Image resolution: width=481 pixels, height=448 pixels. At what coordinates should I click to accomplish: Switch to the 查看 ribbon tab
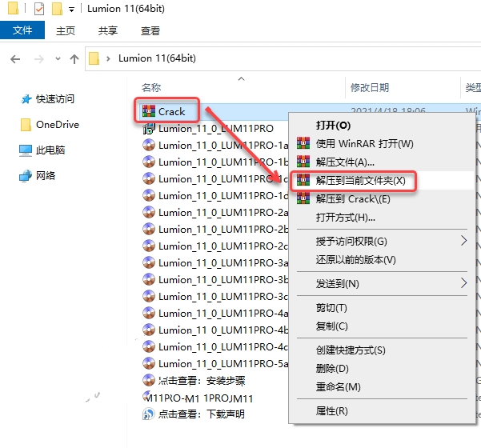[150, 30]
